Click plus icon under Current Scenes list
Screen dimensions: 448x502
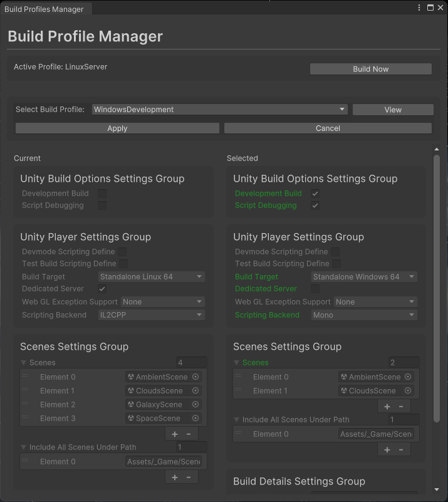tap(174, 434)
